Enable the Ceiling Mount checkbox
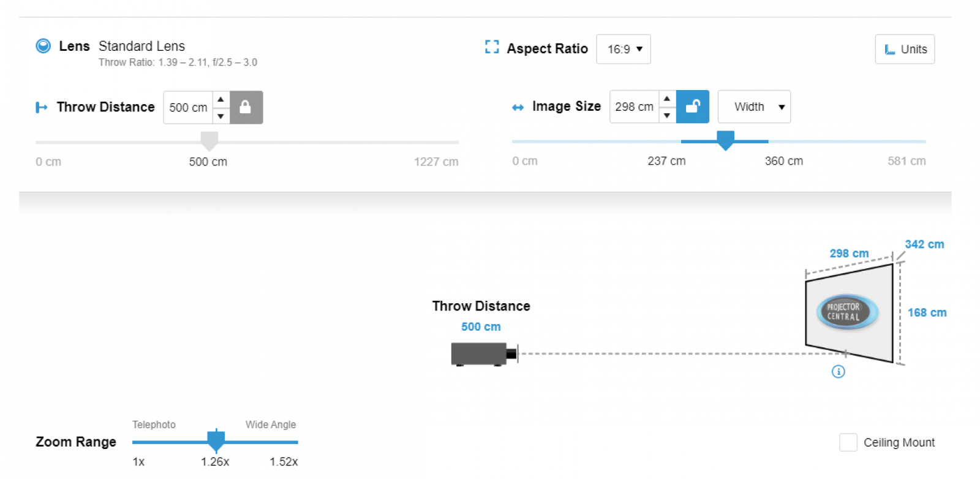Viewport: 980px width, 479px height. [848, 442]
